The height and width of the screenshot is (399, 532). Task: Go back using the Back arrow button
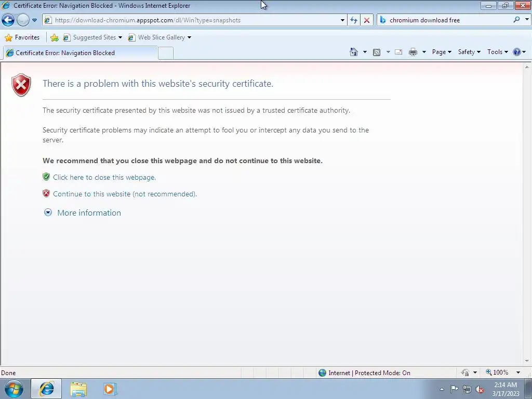(x=8, y=20)
